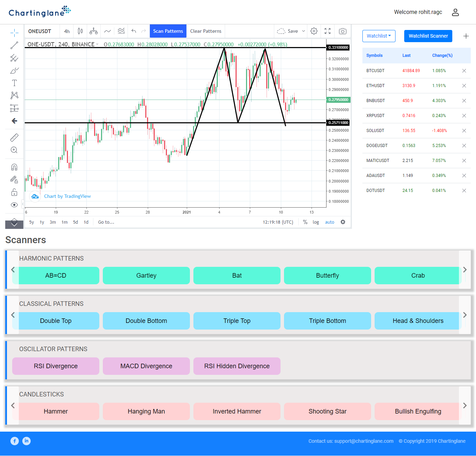Open the Save options dropdown arrow
The image size is (476, 456).
(304, 31)
